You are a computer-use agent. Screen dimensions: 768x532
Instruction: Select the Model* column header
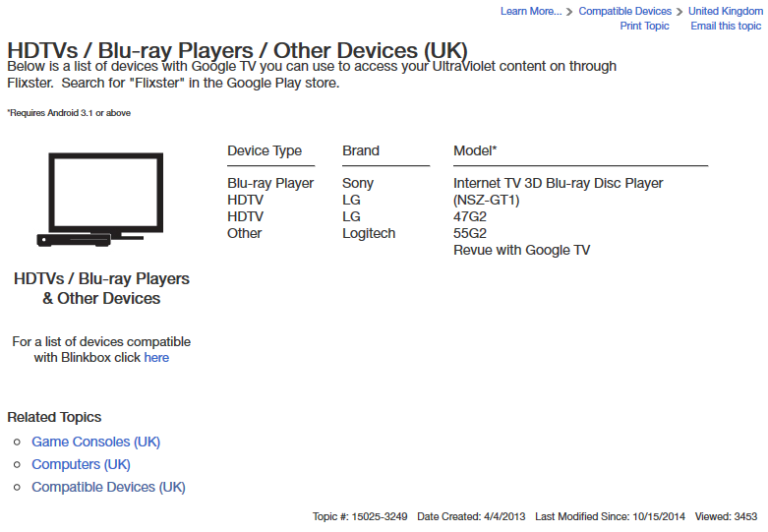(475, 150)
